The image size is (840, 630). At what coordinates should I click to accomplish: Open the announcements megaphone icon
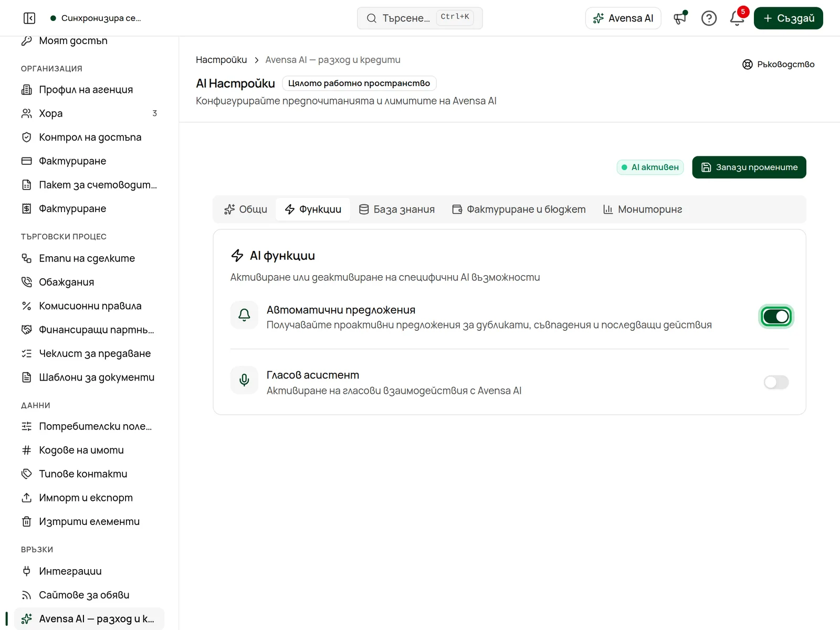[x=680, y=18]
